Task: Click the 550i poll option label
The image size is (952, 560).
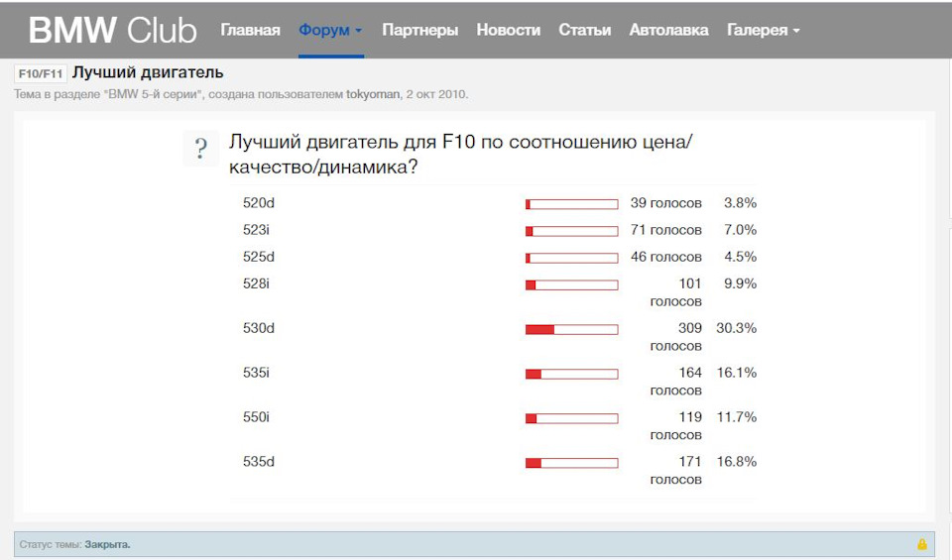Action: [256, 417]
